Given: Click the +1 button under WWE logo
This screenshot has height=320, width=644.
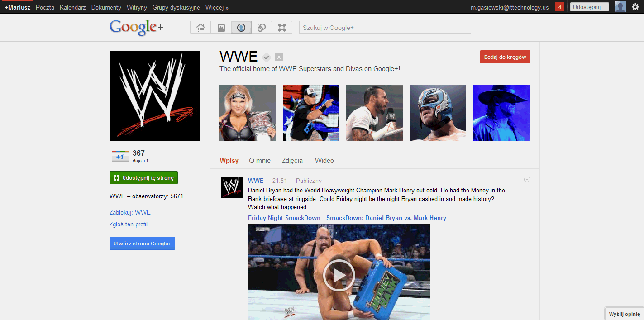Looking at the screenshot, I should [x=120, y=156].
